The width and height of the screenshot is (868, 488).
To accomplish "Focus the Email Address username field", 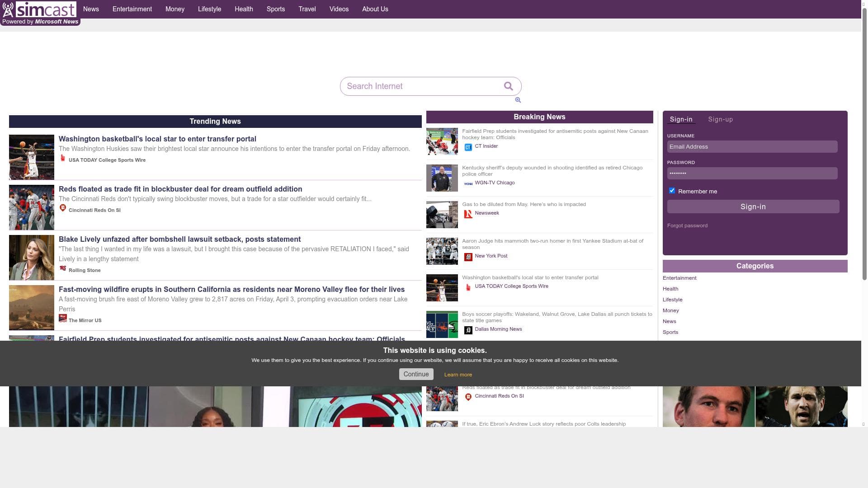I will [x=752, y=146].
